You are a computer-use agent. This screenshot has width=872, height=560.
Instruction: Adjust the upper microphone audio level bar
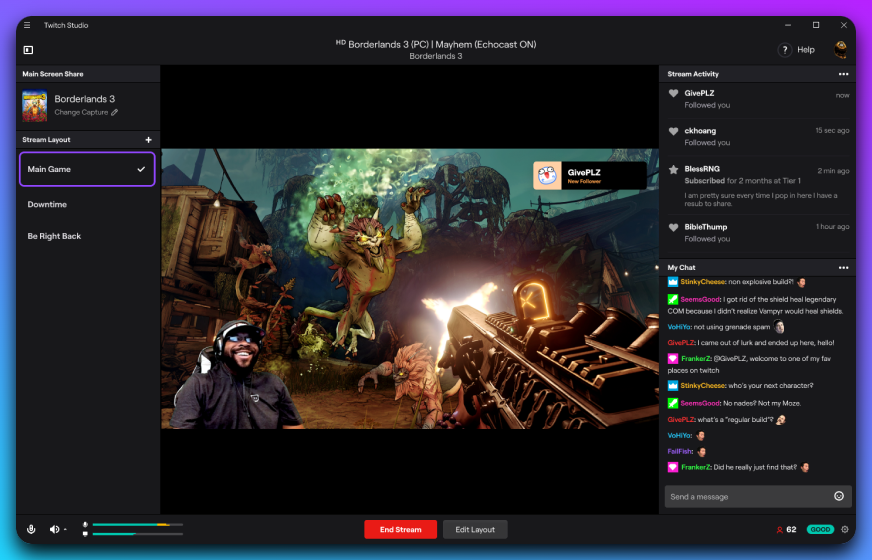tap(137, 524)
